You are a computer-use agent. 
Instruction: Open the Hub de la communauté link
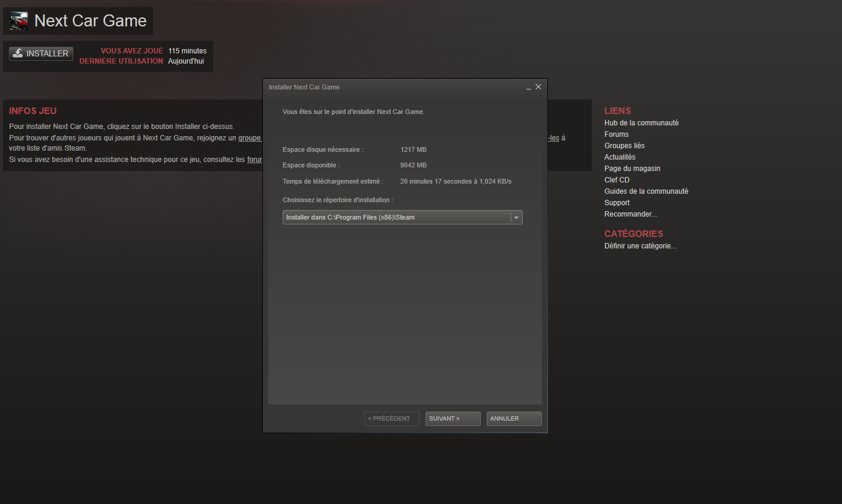pos(641,123)
